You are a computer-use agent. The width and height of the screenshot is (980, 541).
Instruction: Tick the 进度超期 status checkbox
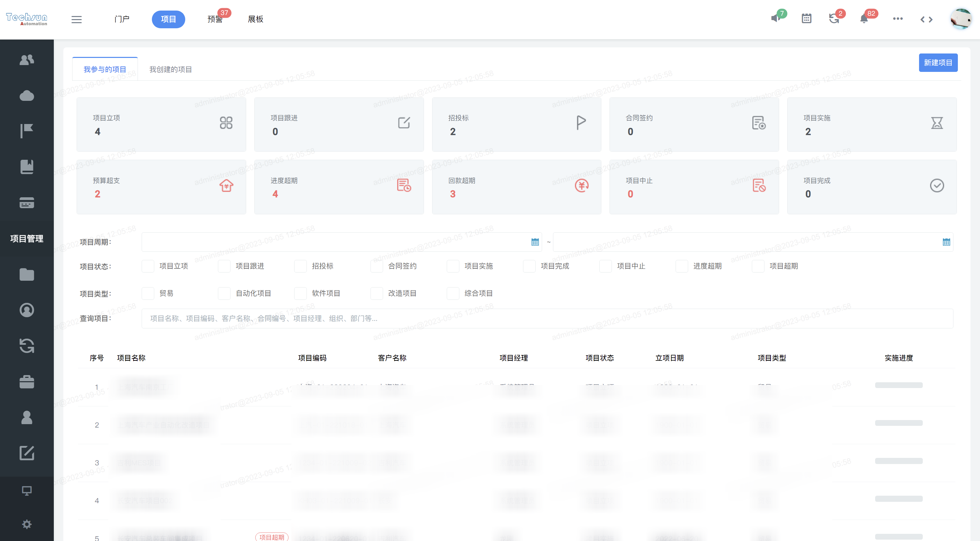click(682, 266)
